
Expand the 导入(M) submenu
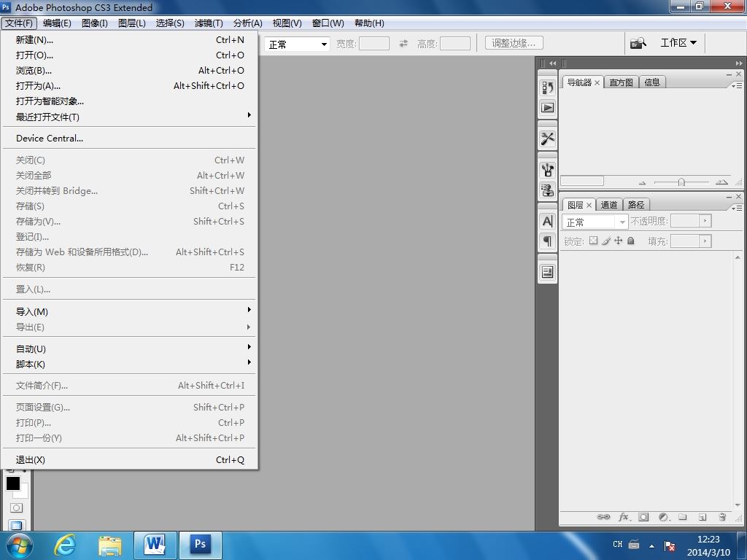(129, 311)
